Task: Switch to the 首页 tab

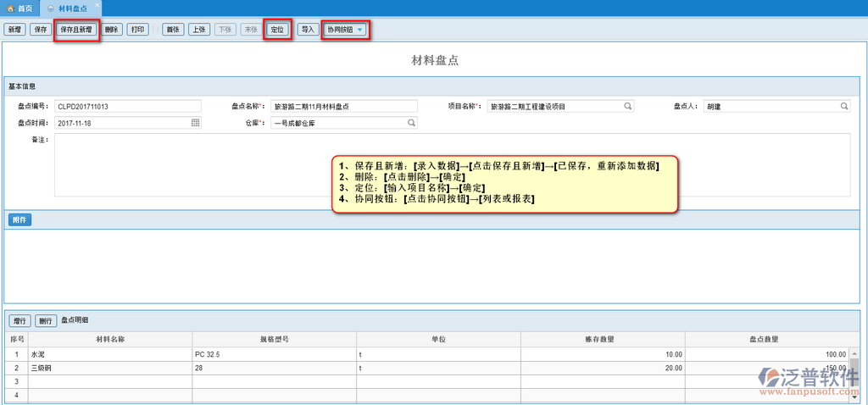Action: coord(20,7)
